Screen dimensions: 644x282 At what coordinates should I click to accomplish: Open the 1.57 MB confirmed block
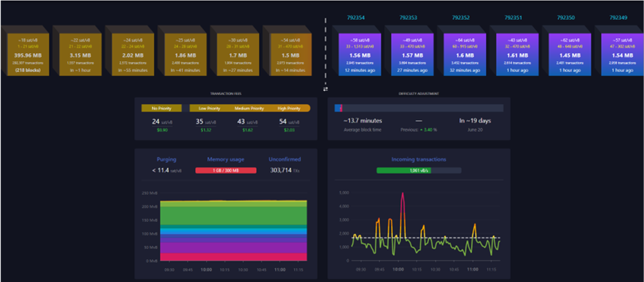(412, 54)
